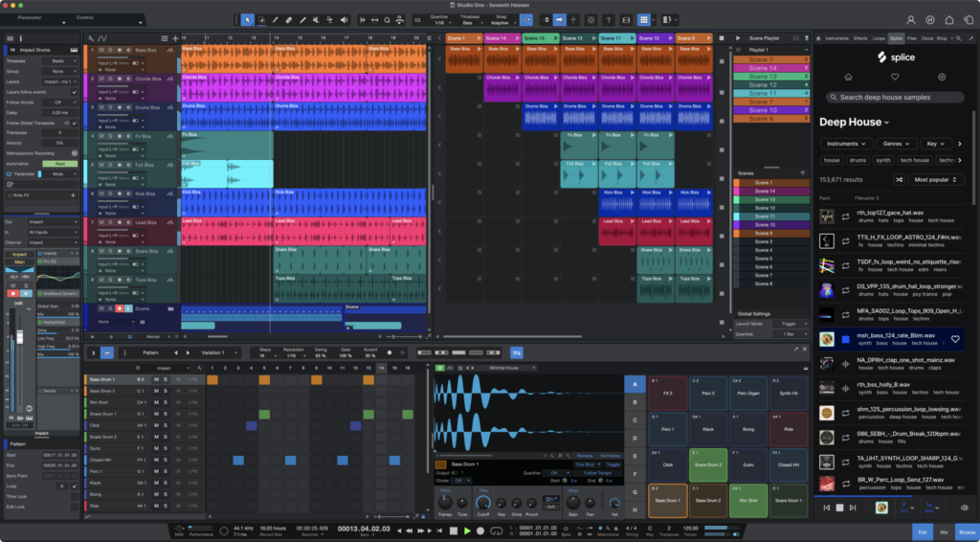
Task: Toggle the Layers follow events checkbox
Action: [x=73, y=92]
